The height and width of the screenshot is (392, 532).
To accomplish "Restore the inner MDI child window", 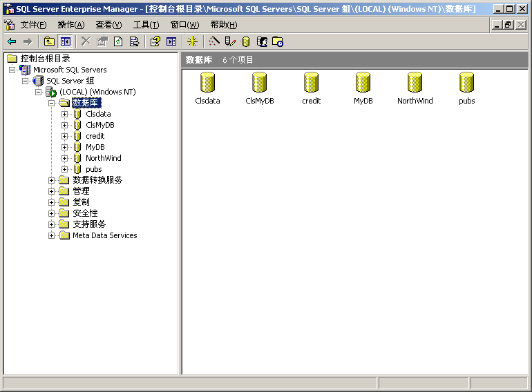I will click(509, 25).
